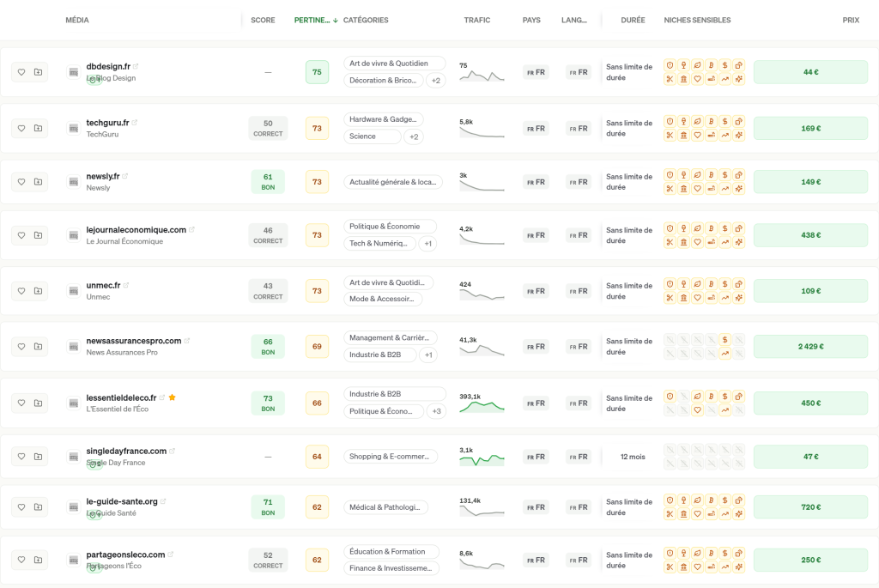Image resolution: width=879 pixels, height=588 pixels.
Task: Open the techguru.fr media link
Action: [107, 123]
